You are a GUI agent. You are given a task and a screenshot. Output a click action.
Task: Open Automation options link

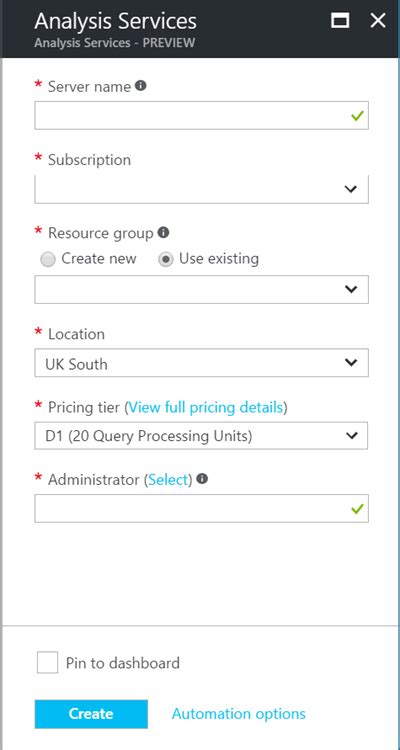[x=239, y=714]
